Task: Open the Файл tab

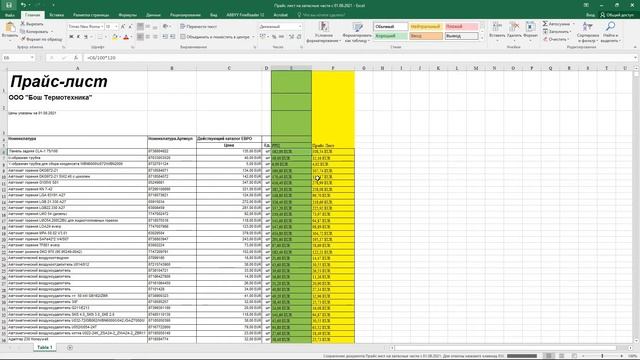Action: (x=10, y=15)
